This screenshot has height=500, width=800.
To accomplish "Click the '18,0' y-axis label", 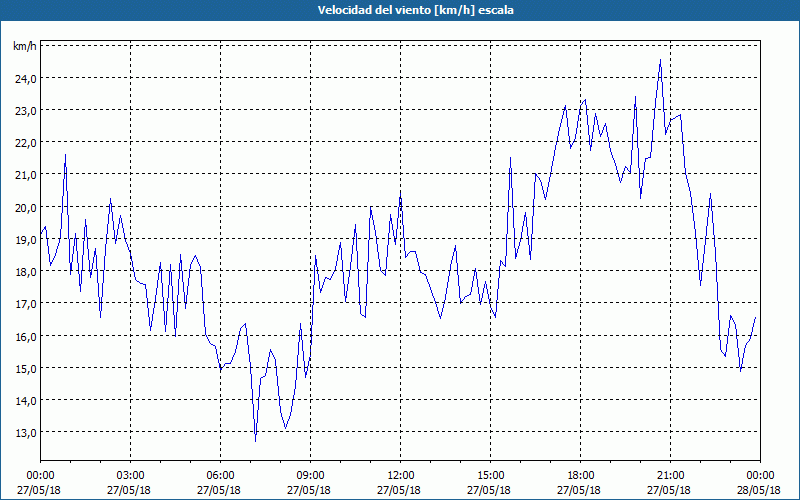I will [x=26, y=272].
